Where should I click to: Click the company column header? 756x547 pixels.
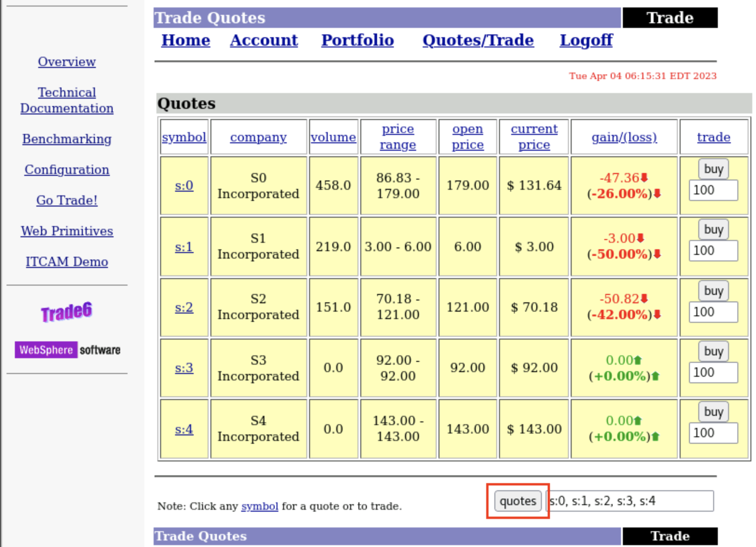click(x=258, y=137)
